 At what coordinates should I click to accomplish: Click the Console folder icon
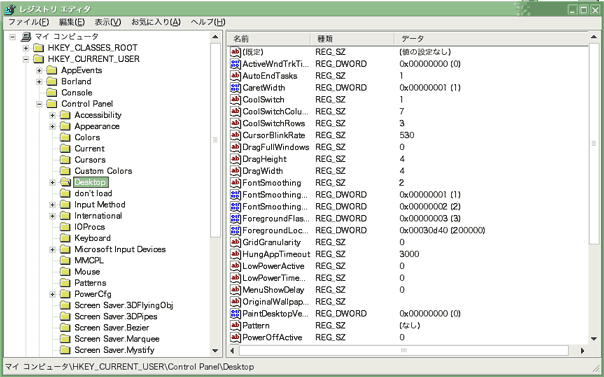(52, 93)
